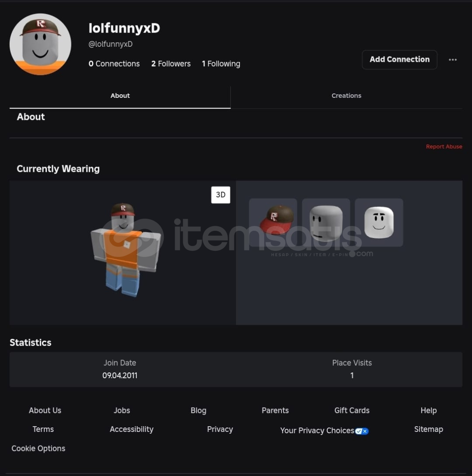
Task: Open the Privacy footer link
Action: coord(220,429)
